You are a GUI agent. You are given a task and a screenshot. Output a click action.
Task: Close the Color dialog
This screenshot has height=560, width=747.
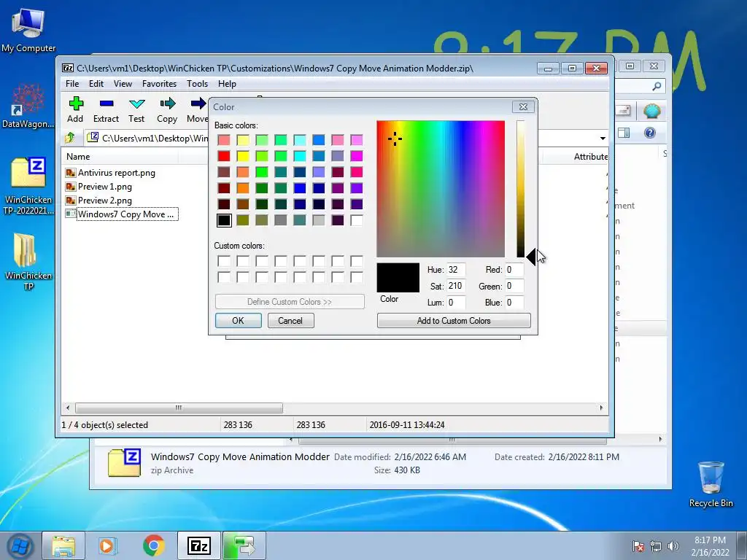(523, 106)
